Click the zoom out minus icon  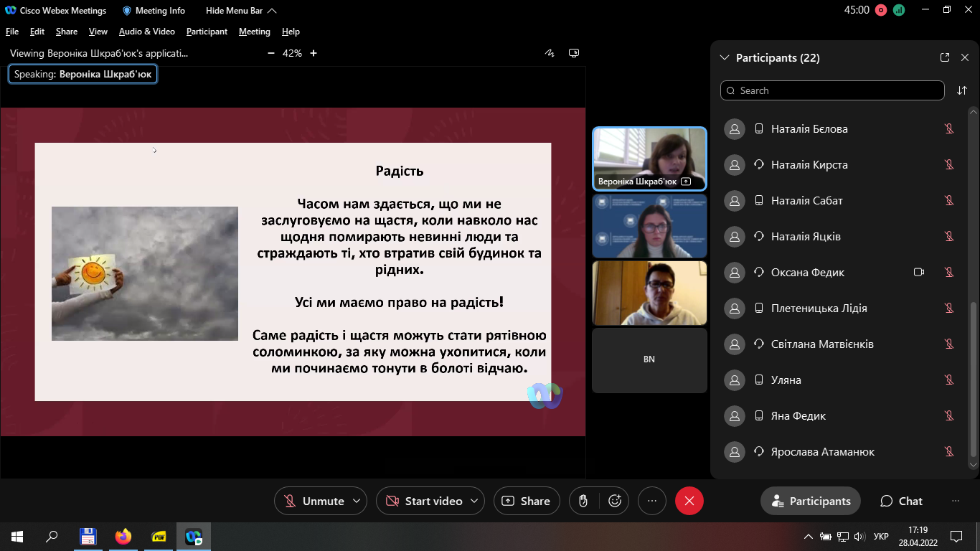click(x=270, y=53)
